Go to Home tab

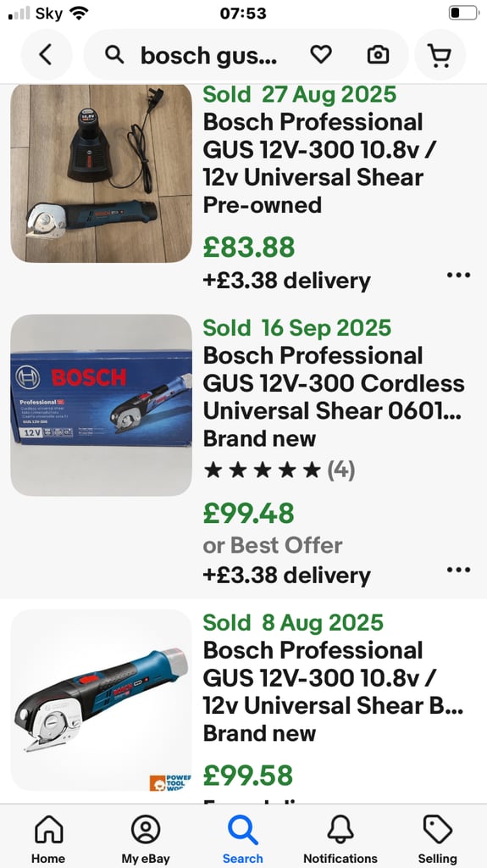[x=48, y=838]
